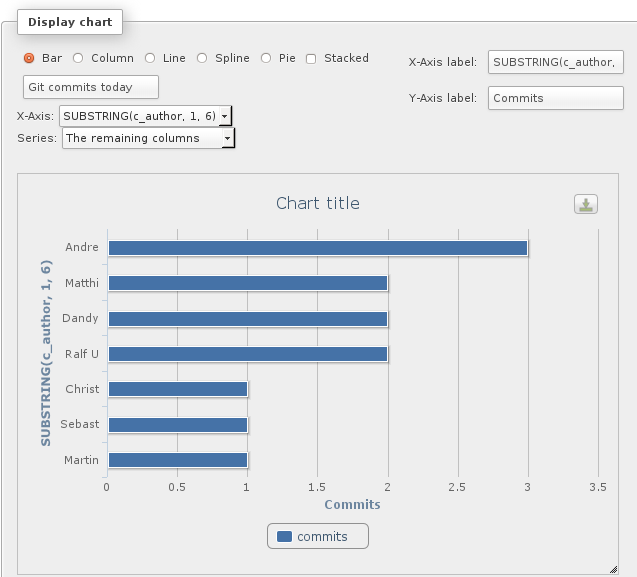Click the 'Sebast' axis label
Image resolution: width=637 pixels, height=577 pixels.
pyautogui.click(x=80, y=424)
